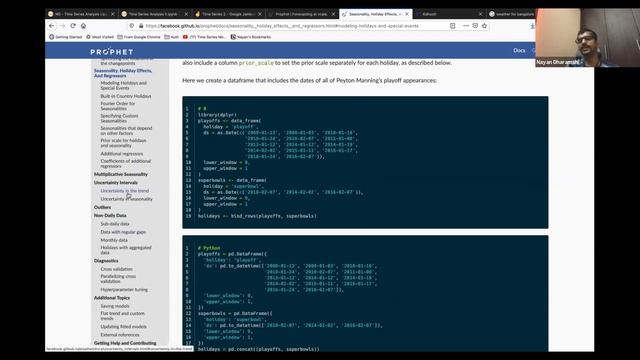Open Seasonalities that depend on other factors

tap(126, 131)
